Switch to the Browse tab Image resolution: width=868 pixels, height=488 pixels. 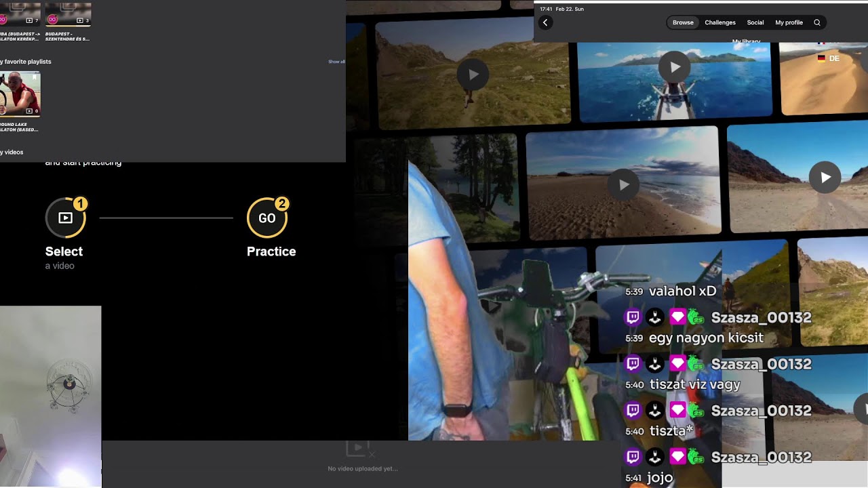[x=683, y=22]
